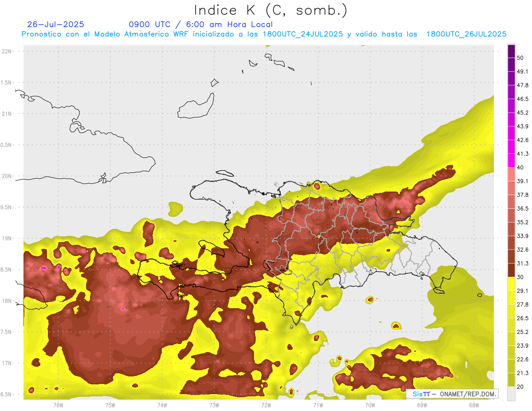Click the '75W' longitude label

point(110,405)
